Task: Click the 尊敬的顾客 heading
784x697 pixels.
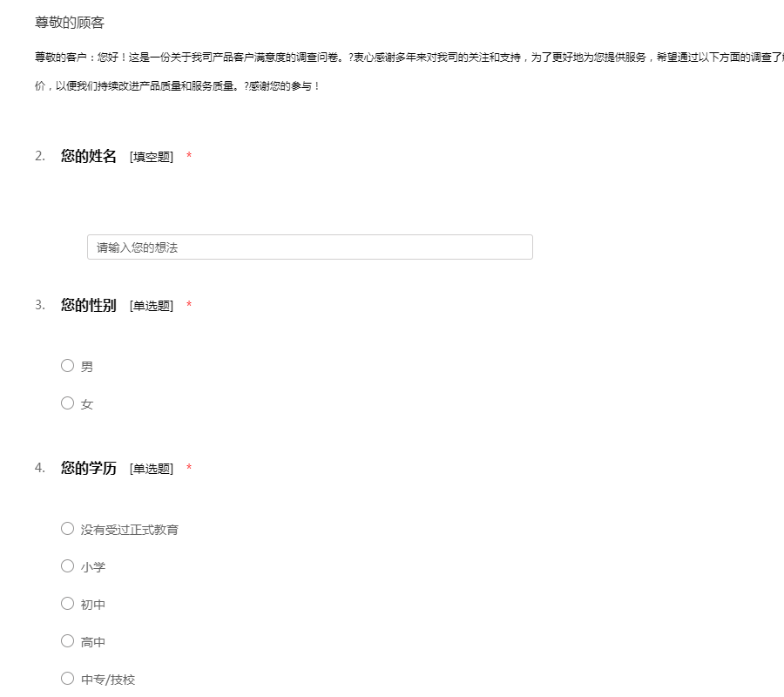Action: pos(70,23)
